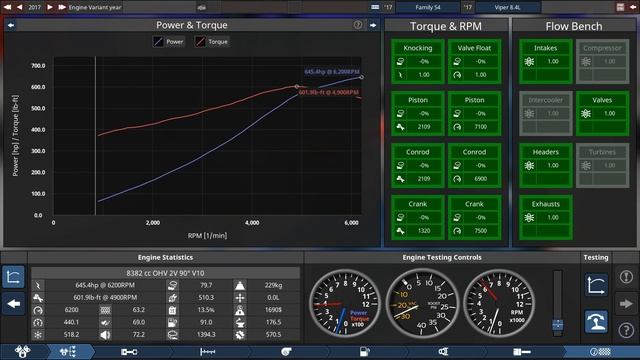The width and height of the screenshot is (640, 360).
Task: Click the Exhausts flow bench tile
Action: pos(546,217)
